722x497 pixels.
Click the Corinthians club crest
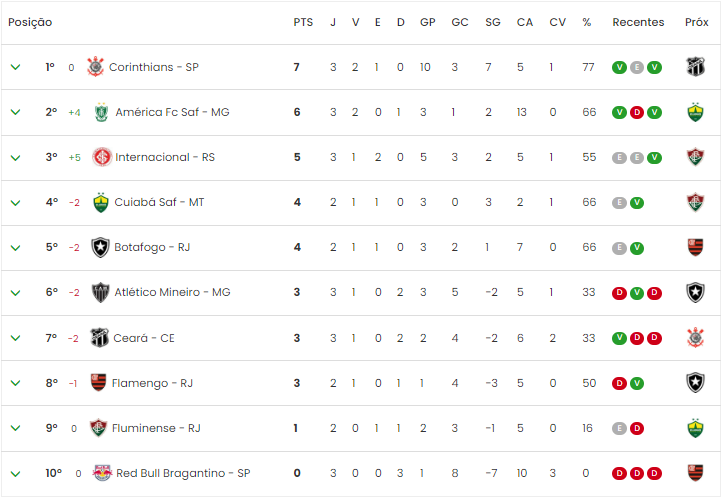pos(96,67)
